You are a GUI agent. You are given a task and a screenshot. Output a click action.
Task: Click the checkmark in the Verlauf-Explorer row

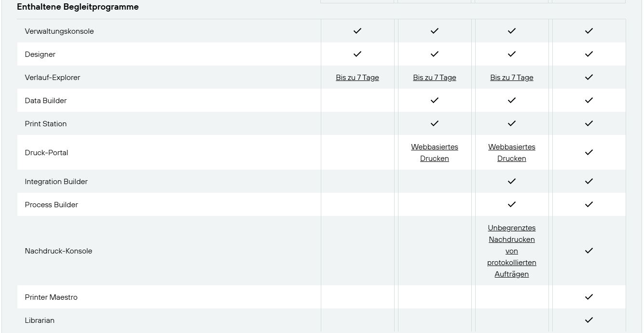coord(589,77)
